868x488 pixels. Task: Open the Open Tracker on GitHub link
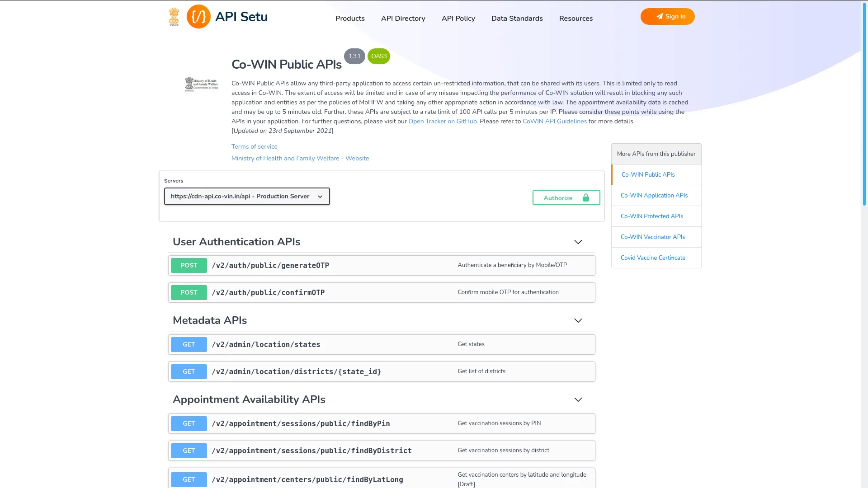pos(443,122)
